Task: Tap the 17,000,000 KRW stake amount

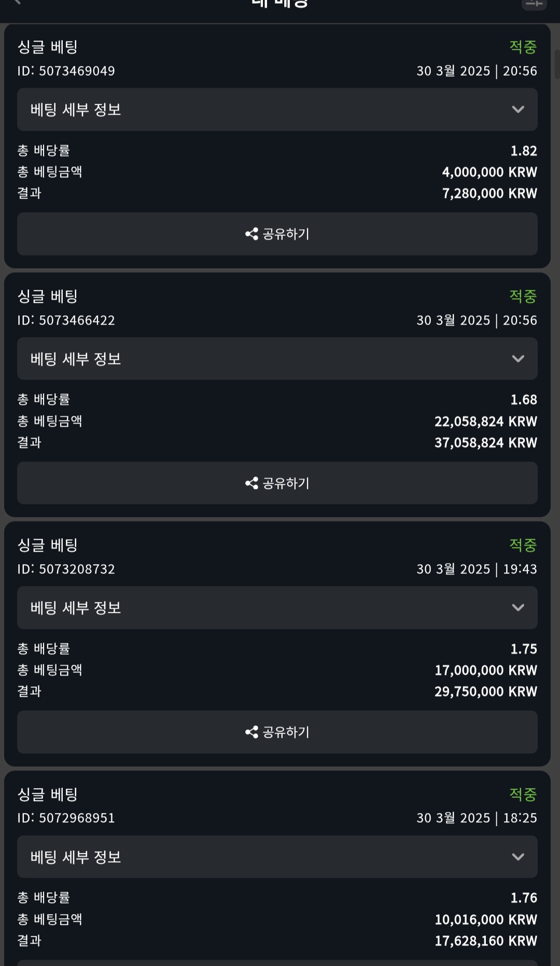Action: 485,670
